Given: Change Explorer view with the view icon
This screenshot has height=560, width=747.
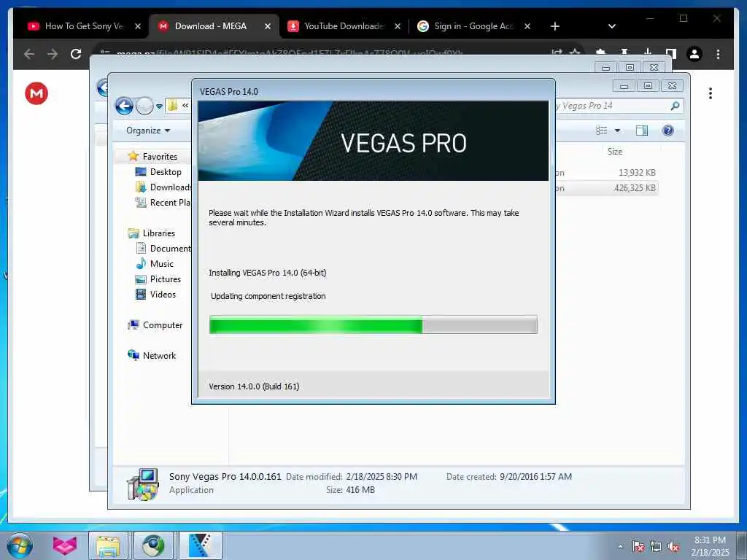Looking at the screenshot, I should (x=602, y=131).
